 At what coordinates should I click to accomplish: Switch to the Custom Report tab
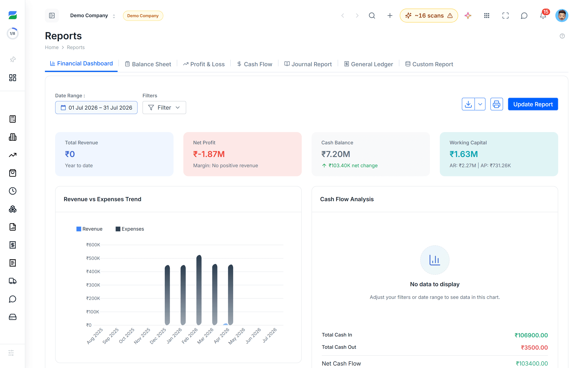tap(429, 64)
